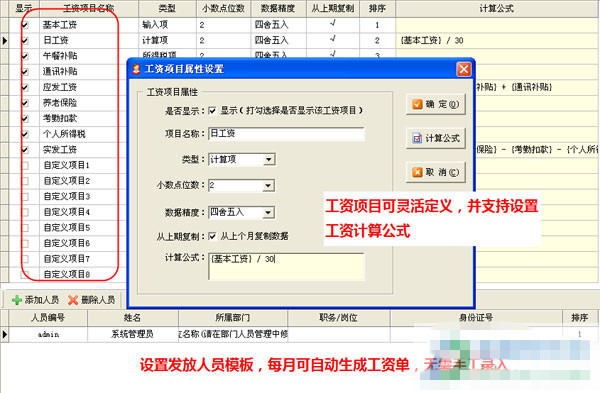
Task: Click the 类型 column header
Action: tap(167, 8)
